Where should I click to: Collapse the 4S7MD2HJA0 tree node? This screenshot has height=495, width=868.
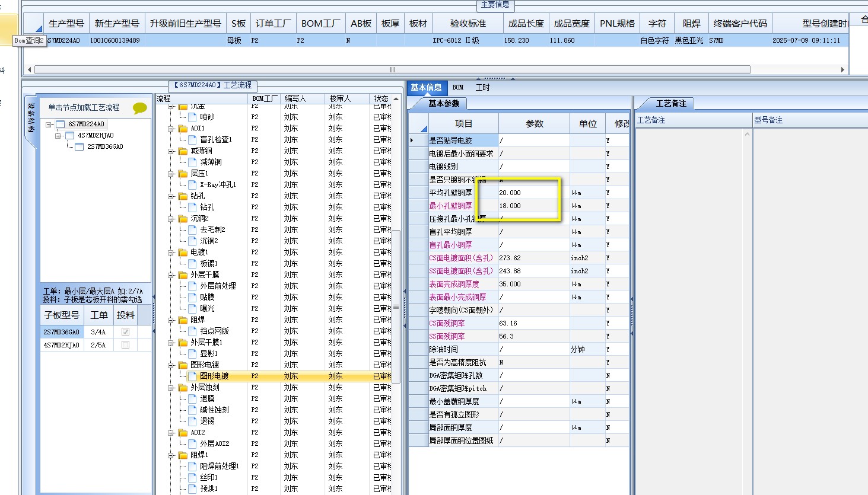point(59,136)
